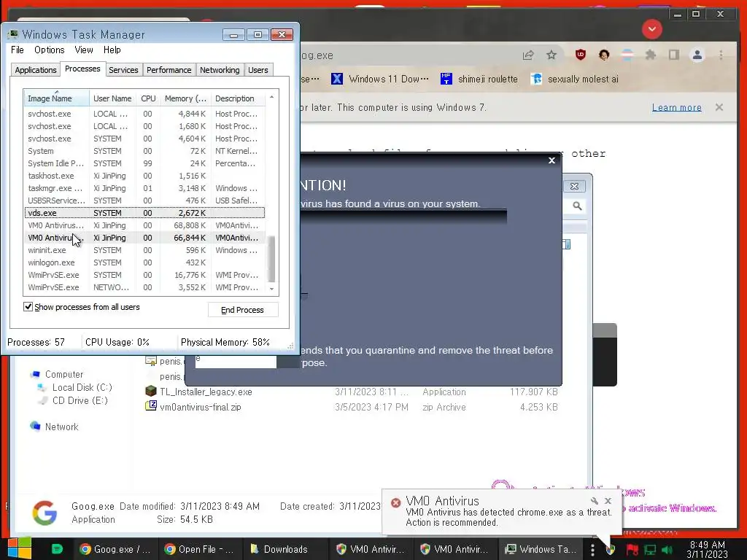747x560 pixels.
Task: Select the wininit.exe process row
Action: (144, 250)
